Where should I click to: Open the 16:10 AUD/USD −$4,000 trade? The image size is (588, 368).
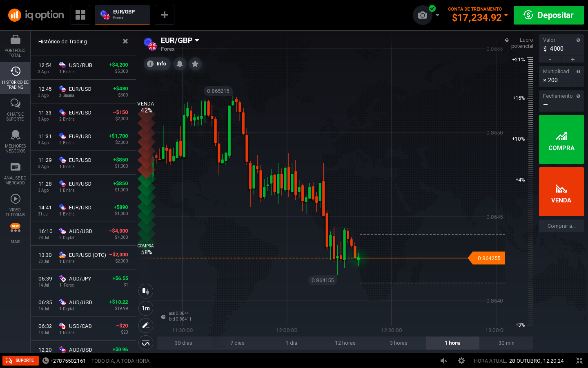pyautogui.click(x=83, y=234)
